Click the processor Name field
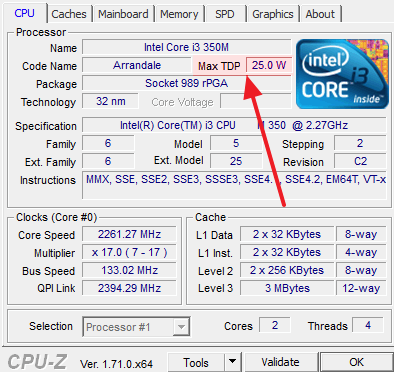Screen dimensions: 394x372 coord(187,47)
